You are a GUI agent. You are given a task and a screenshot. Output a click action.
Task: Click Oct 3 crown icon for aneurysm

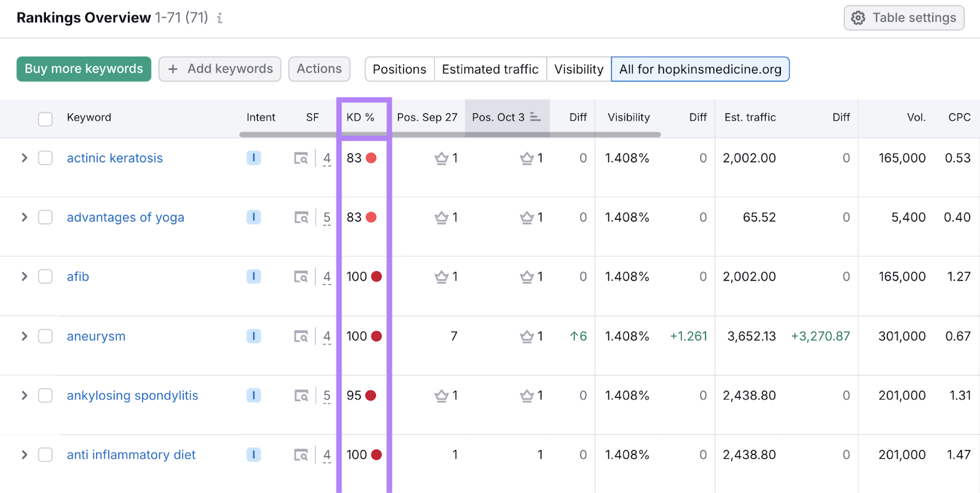(527, 337)
